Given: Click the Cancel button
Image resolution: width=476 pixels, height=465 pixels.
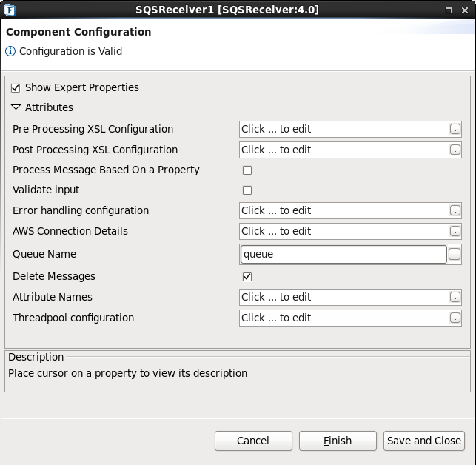Looking at the screenshot, I should (x=253, y=441).
